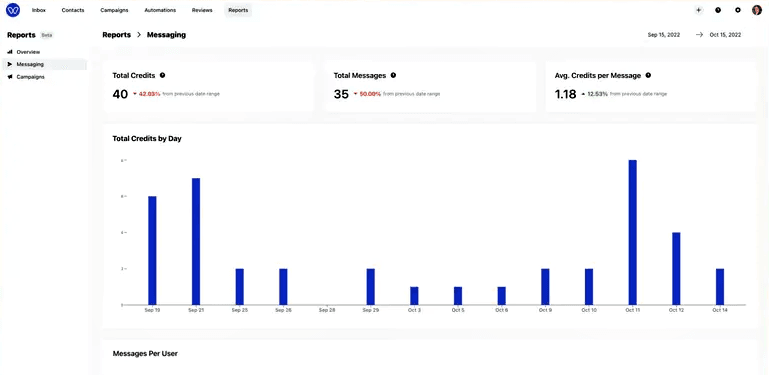769x375 pixels.
Task: Click the Sep 29 bar in the chart
Action: (x=371, y=287)
